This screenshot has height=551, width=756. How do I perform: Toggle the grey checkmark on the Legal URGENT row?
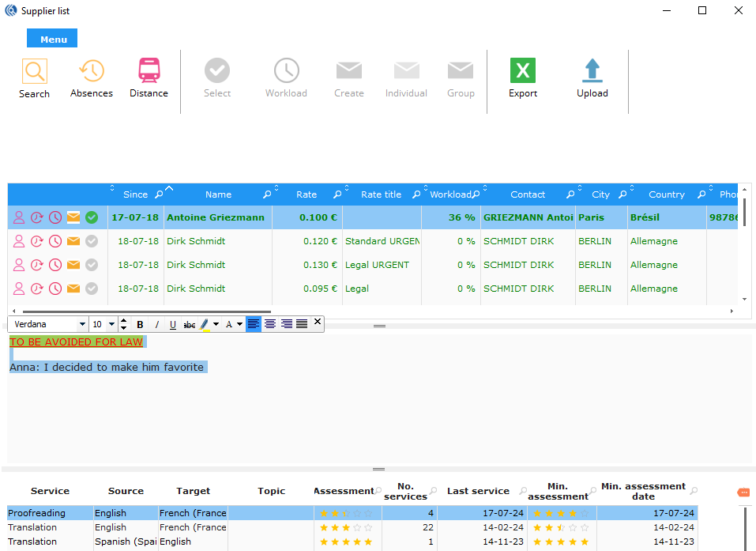[92, 265]
